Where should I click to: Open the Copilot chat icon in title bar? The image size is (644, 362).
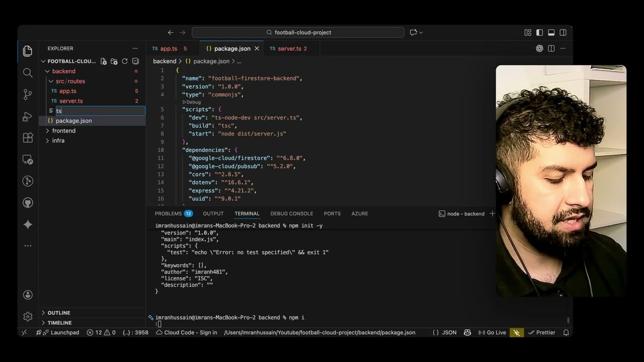pos(413,32)
